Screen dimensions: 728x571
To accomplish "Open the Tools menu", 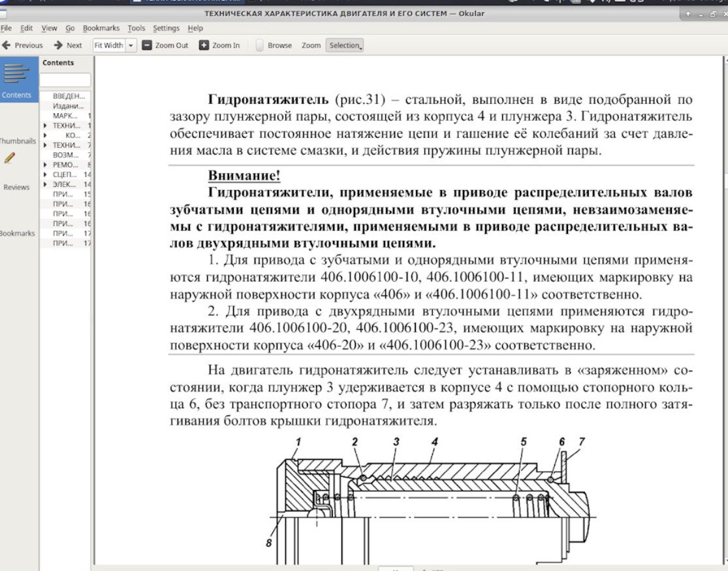I will coord(136,28).
